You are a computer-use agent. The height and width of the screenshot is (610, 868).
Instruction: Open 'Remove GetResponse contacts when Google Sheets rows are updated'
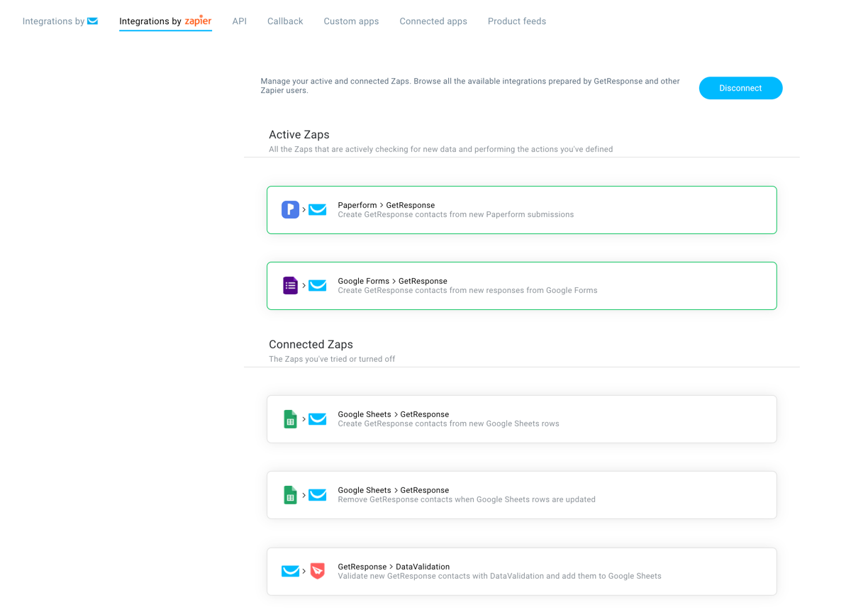467,499
